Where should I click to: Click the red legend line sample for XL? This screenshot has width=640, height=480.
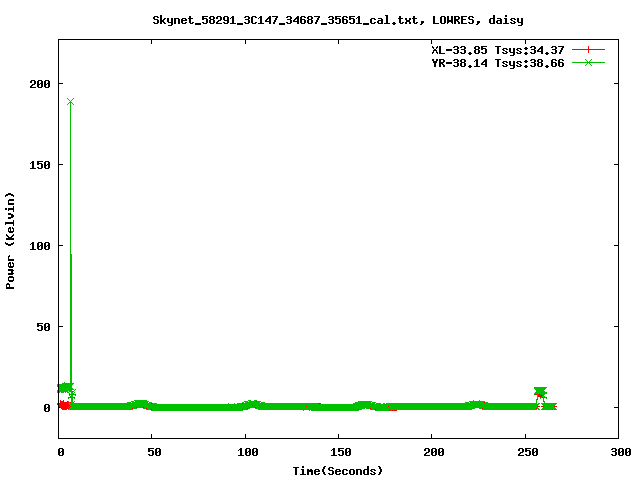click(588, 50)
